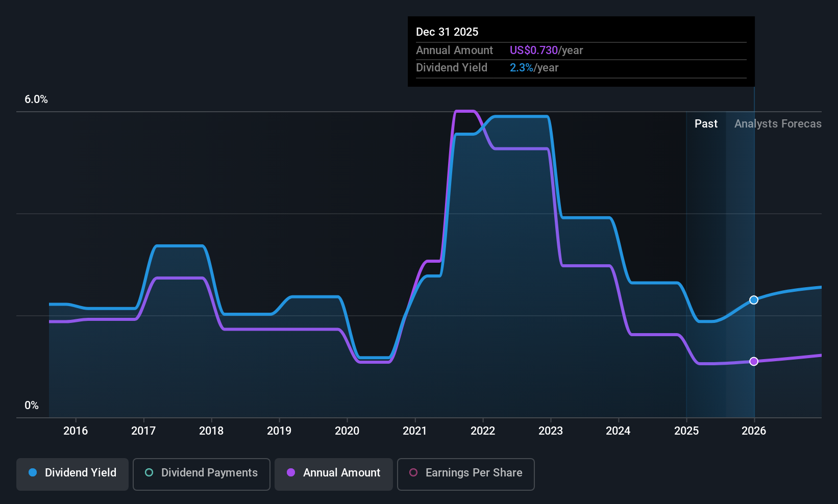Click the 2022 x-axis label

coord(483,431)
